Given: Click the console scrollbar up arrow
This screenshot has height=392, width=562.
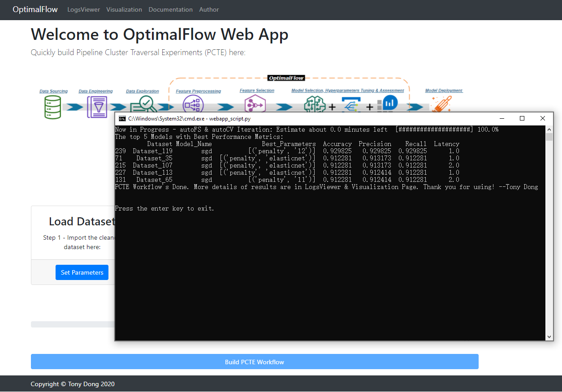Looking at the screenshot, I should 549,129.
